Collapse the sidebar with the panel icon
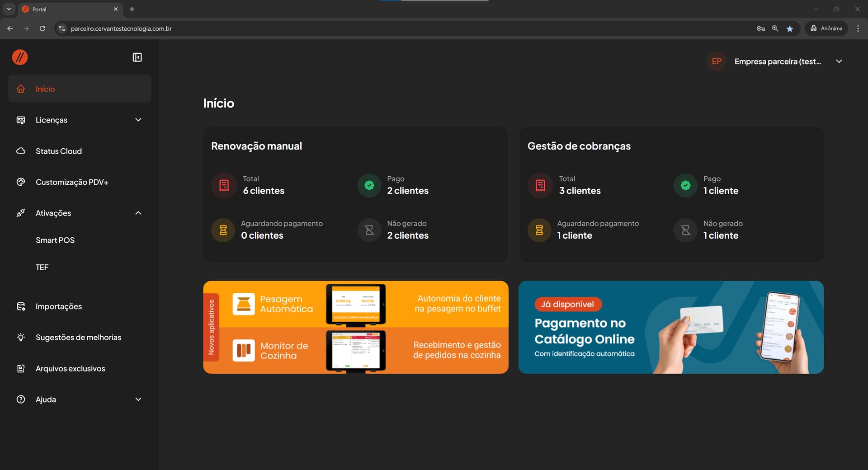The width and height of the screenshot is (868, 470). click(x=137, y=57)
